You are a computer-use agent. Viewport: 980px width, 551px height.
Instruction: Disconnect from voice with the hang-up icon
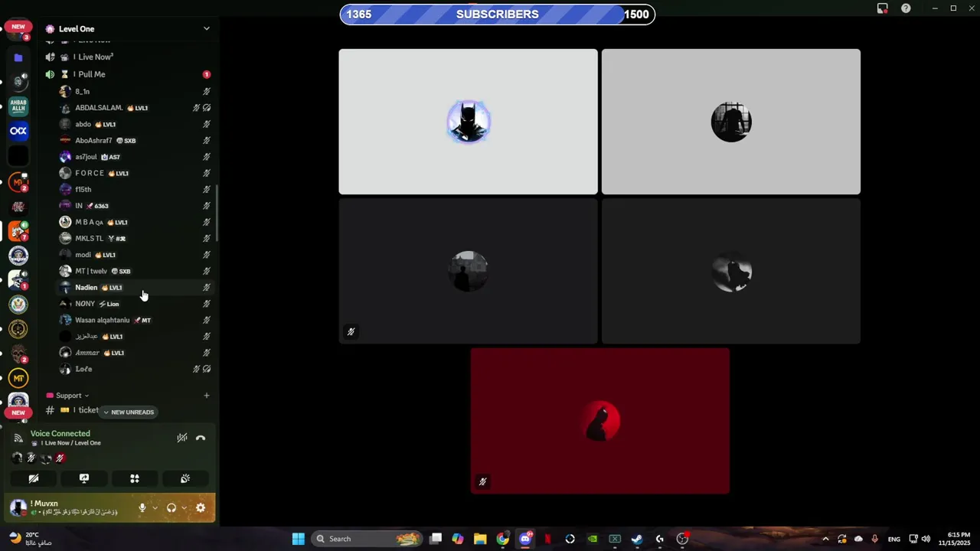pyautogui.click(x=201, y=438)
